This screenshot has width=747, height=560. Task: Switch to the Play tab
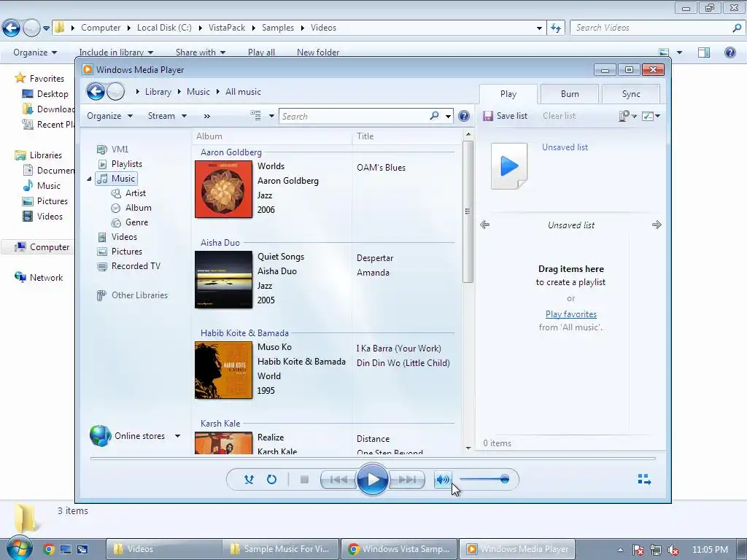pyautogui.click(x=508, y=94)
